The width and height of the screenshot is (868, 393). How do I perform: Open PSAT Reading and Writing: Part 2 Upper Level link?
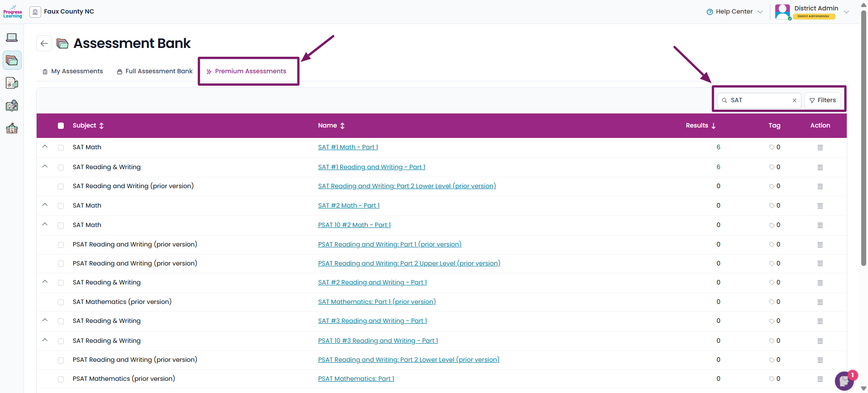[409, 264]
